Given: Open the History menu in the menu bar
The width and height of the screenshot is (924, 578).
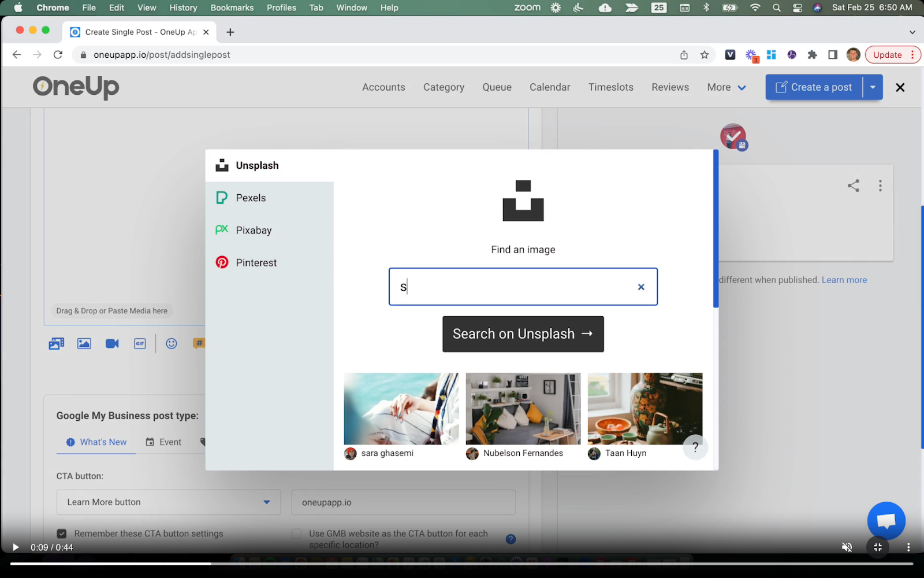Looking at the screenshot, I should (183, 8).
